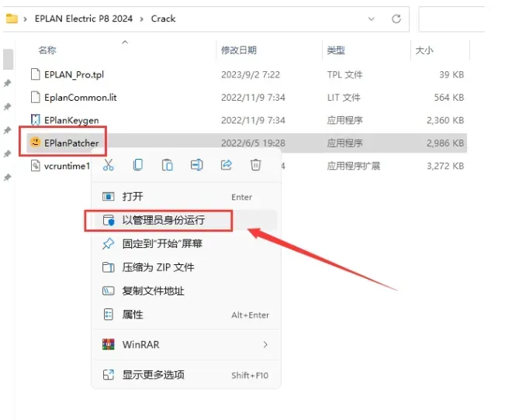Viewport: 505px width, 420px height.
Task: Click the 2,360 KB size cell
Action: 445,120
